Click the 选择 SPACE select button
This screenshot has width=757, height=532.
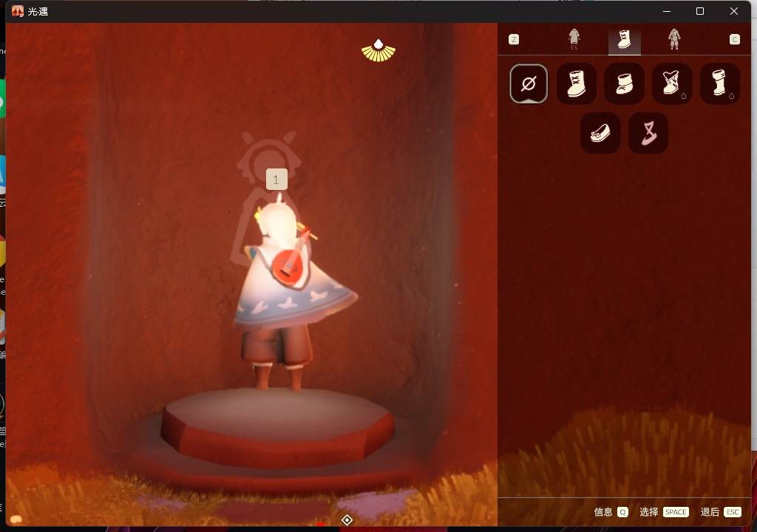[664, 512]
